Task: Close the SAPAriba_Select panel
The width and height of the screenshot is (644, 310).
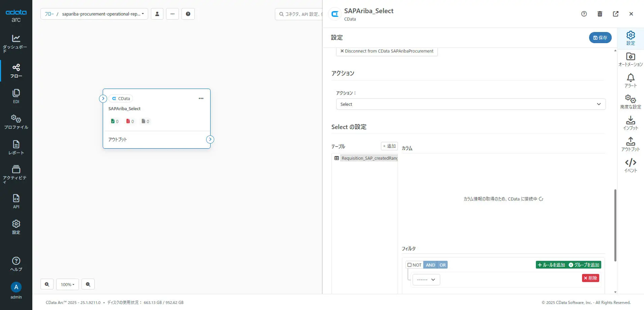Action: click(631, 14)
